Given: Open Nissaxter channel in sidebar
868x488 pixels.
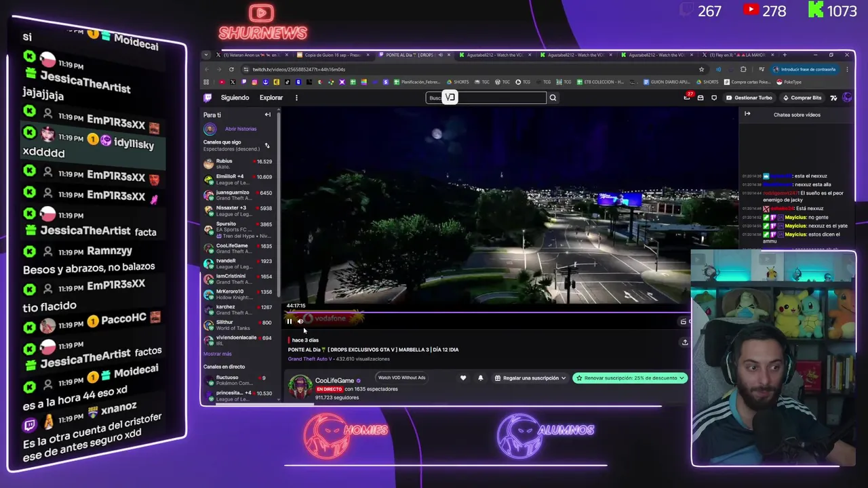Looking at the screenshot, I should (x=238, y=210).
